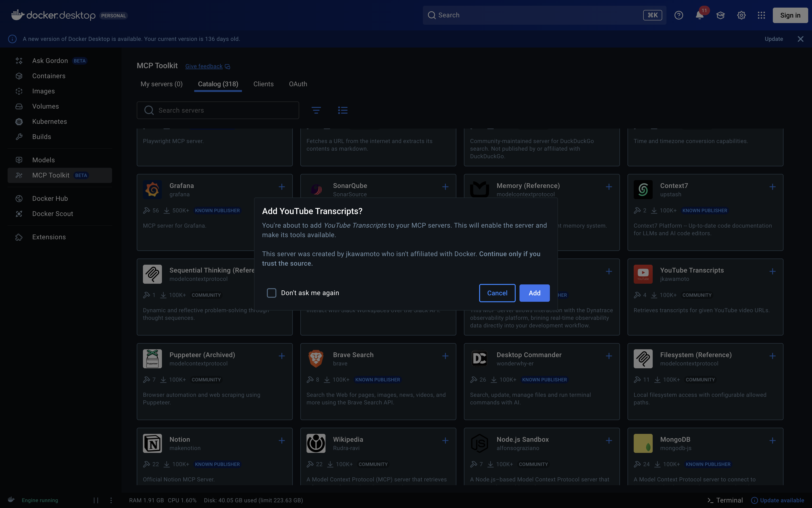Open engine options three-dot menu
The image size is (812, 508).
(x=111, y=500)
